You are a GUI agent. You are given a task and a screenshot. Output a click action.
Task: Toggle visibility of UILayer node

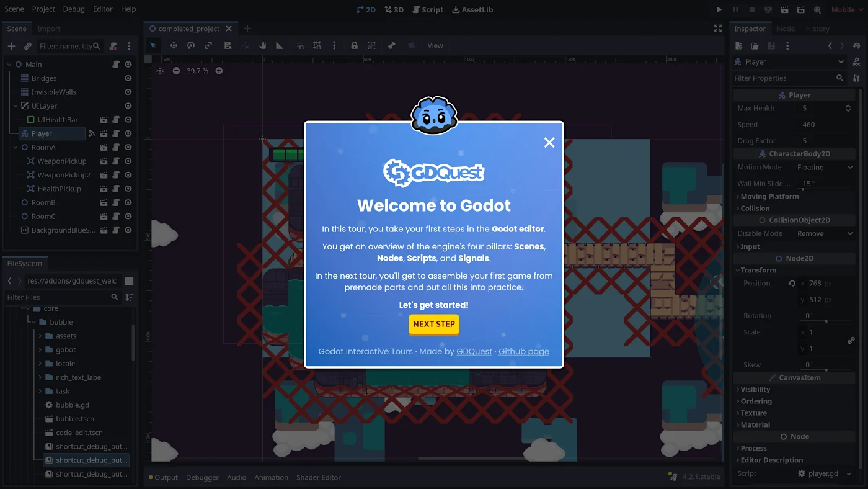[x=128, y=106]
